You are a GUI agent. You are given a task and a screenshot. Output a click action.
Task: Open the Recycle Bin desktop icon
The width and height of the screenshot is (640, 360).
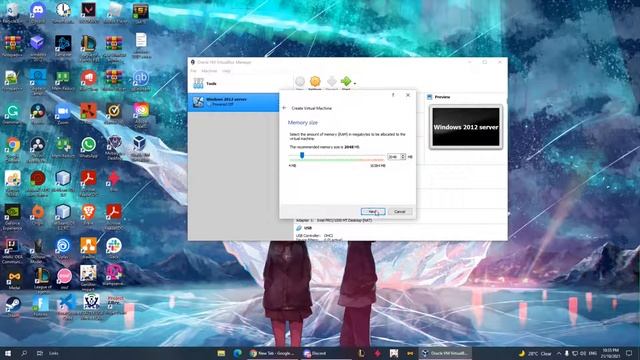12,12
